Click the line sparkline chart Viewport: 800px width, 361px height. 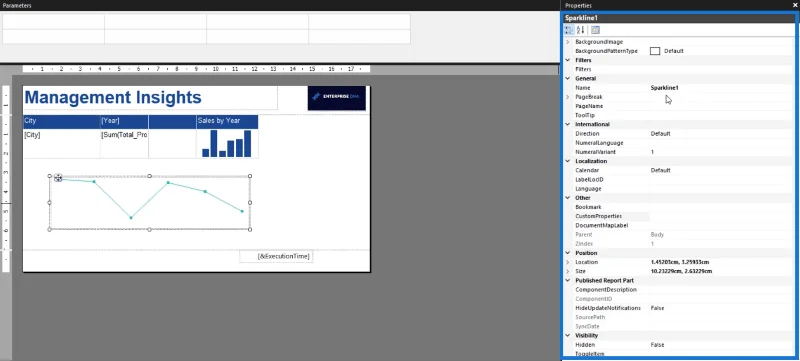click(x=149, y=202)
